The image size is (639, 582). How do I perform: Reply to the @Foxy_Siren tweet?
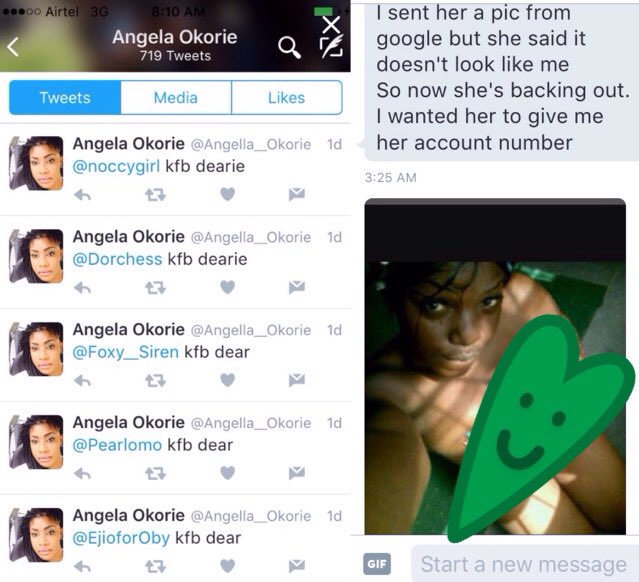point(82,381)
